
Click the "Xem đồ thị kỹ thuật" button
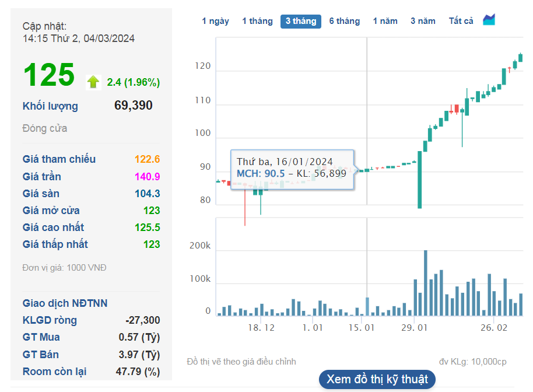pos(376,379)
